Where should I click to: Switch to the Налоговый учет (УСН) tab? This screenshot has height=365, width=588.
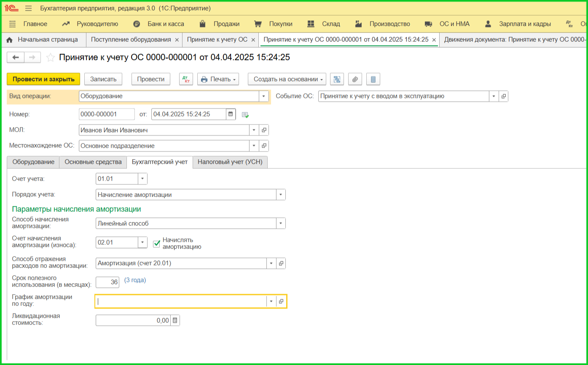pos(230,162)
